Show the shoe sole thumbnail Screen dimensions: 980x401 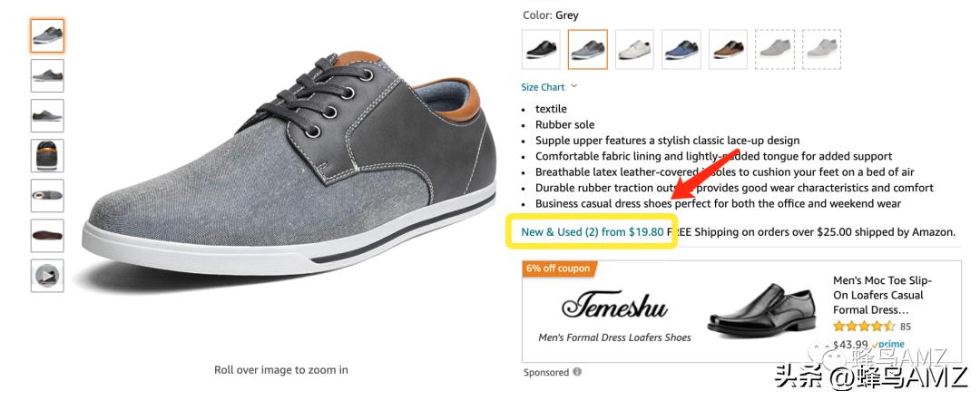click(47, 236)
